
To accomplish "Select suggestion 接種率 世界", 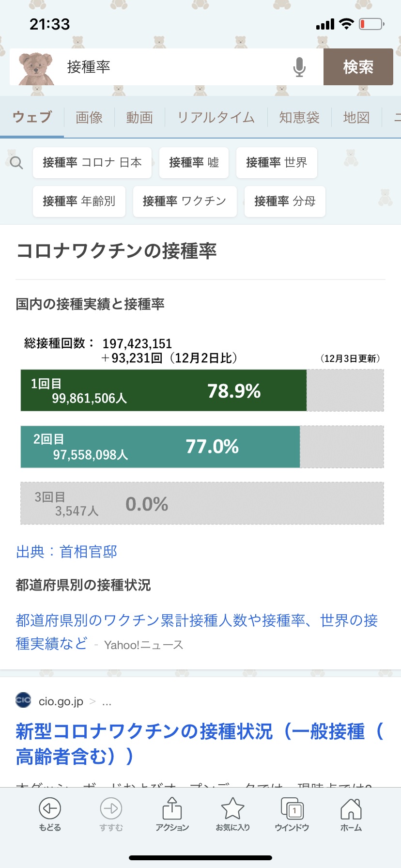I will click(x=277, y=163).
